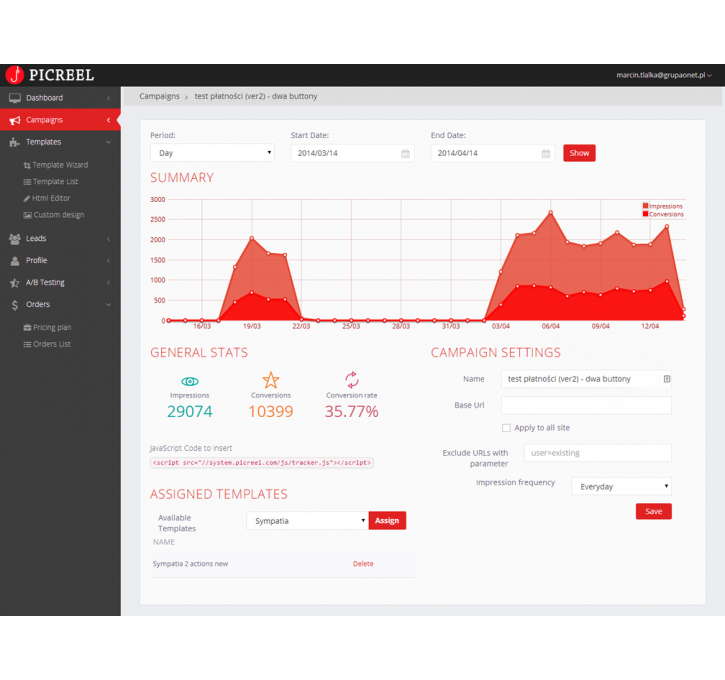Open the Available Templates Sympatia dropdown
The image size is (725, 680).
click(x=307, y=521)
